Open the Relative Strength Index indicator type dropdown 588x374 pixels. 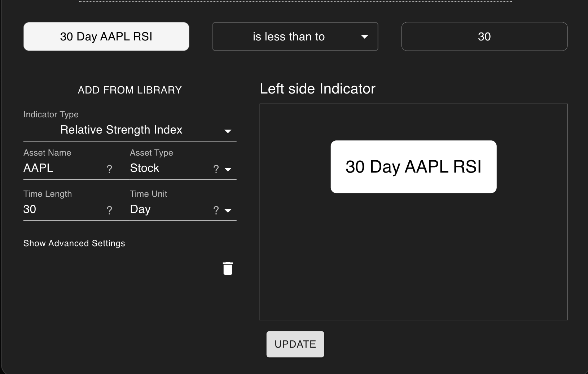121,130
